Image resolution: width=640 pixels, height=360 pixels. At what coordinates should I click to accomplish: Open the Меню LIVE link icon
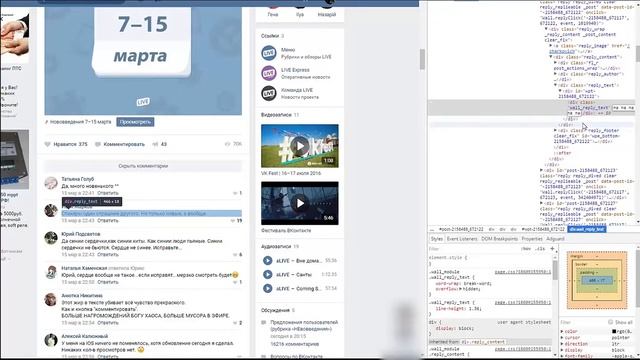coord(269,53)
